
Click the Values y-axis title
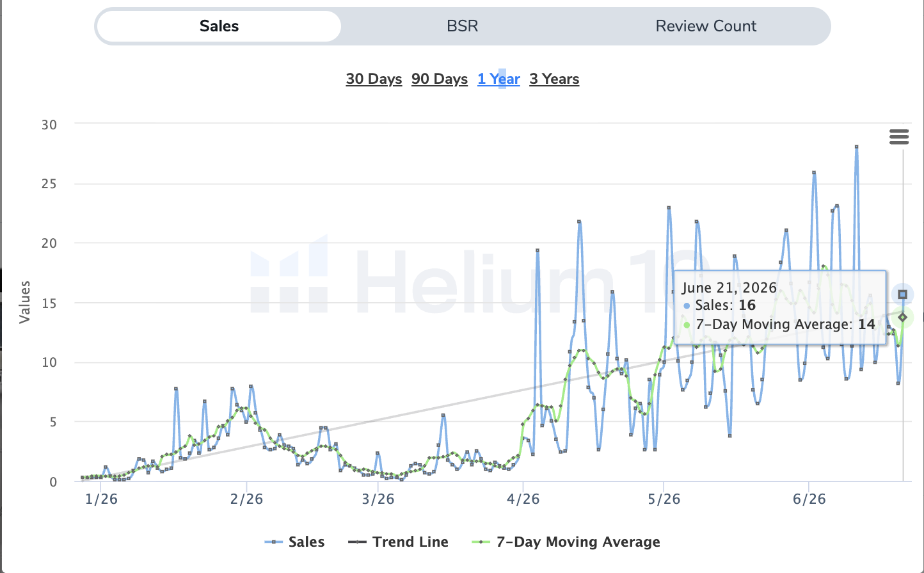(x=25, y=302)
